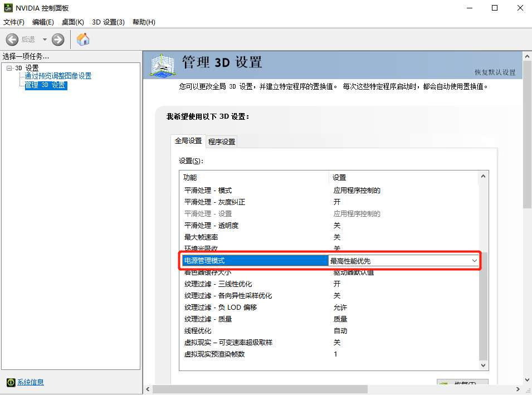This screenshot has height=395, width=532.
Task: Select the 平滑处理 - 灰度纠正 row
Action: click(x=329, y=202)
